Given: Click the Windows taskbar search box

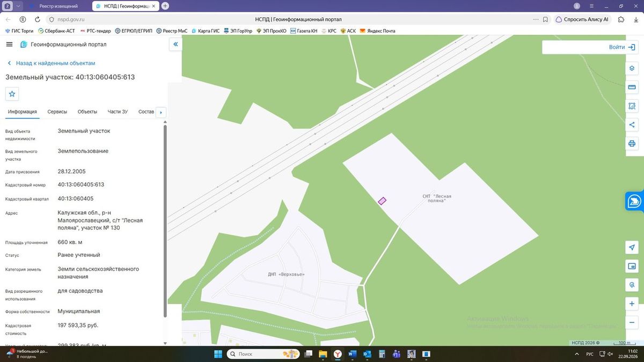Looking at the screenshot, I should [263, 354].
